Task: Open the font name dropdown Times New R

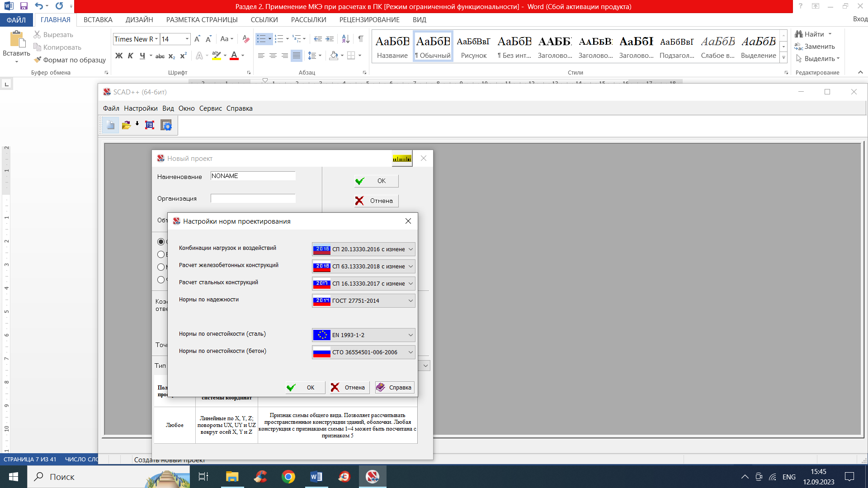Action: [156, 39]
